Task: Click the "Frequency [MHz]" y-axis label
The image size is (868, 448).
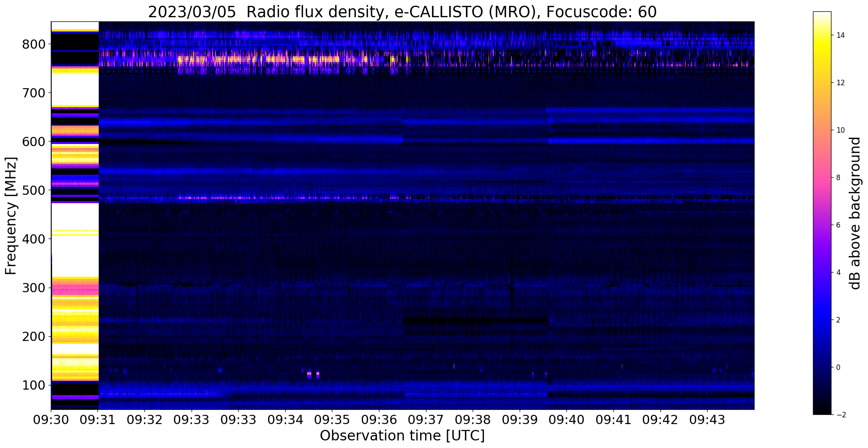Action: point(11,216)
